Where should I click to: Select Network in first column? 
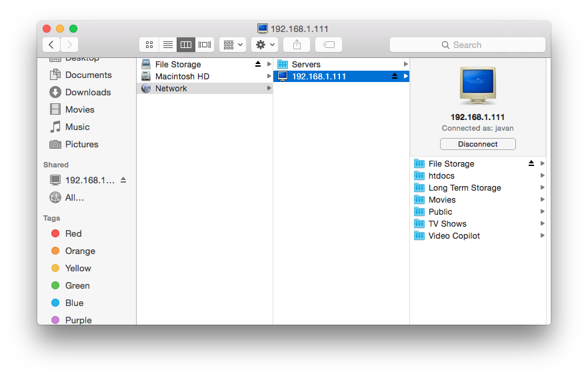[205, 89]
